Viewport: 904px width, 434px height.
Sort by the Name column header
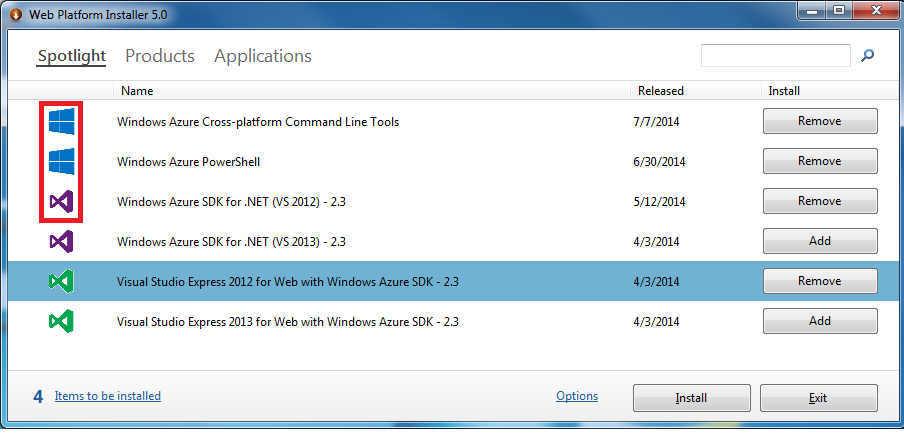pyautogui.click(x=374, y=90)
